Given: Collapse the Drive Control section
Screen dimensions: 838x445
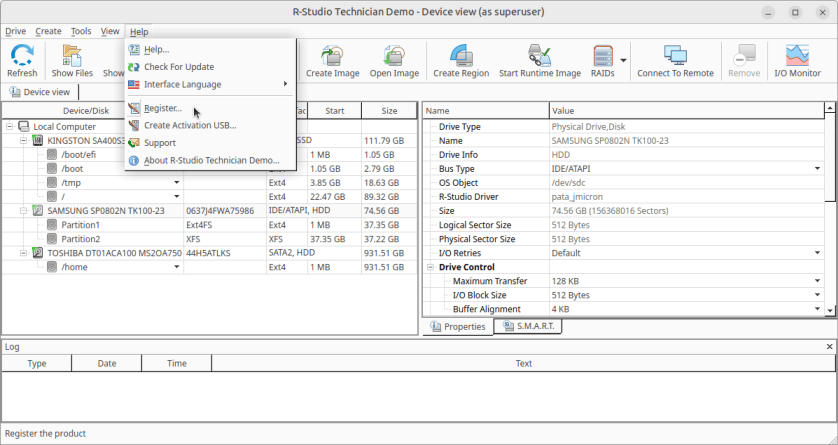Looking at the screenshot, I should point(430,267).
